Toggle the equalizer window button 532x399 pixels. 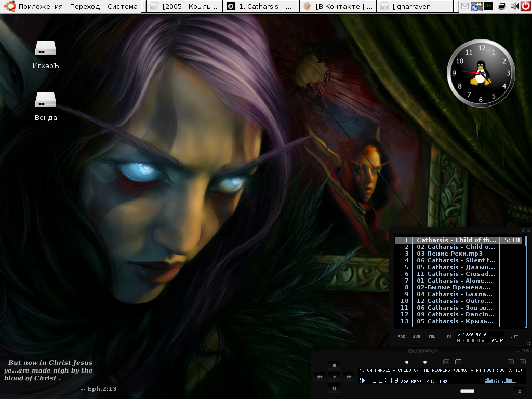[x=446, y=362]
